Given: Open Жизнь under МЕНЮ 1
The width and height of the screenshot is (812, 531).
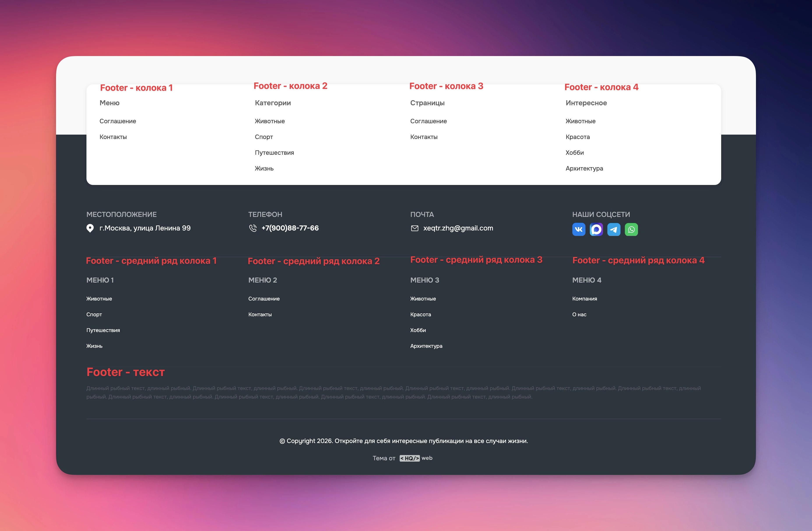Looking at the screenshot, I should (94, 346).
